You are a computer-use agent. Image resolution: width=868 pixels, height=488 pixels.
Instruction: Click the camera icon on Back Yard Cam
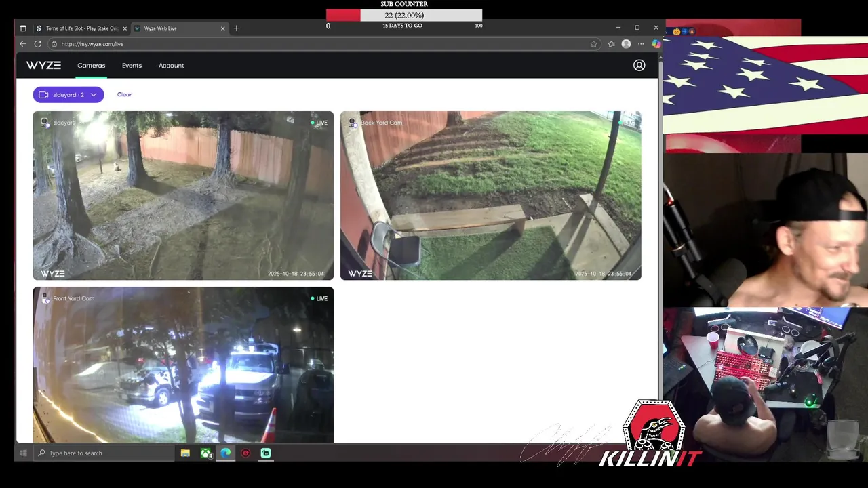coord(353,123)
